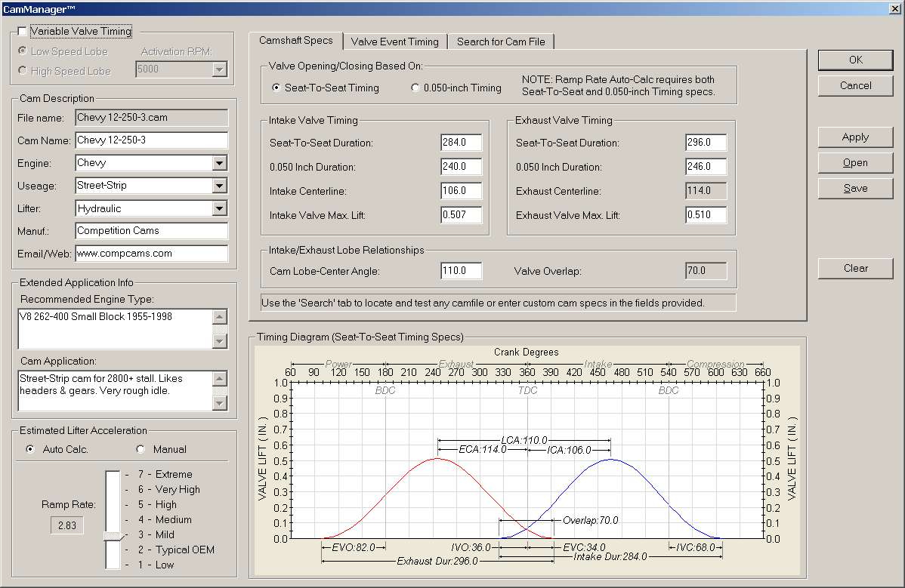Click the Clear button
Screen dimensions: 905x588
point(855,269)
